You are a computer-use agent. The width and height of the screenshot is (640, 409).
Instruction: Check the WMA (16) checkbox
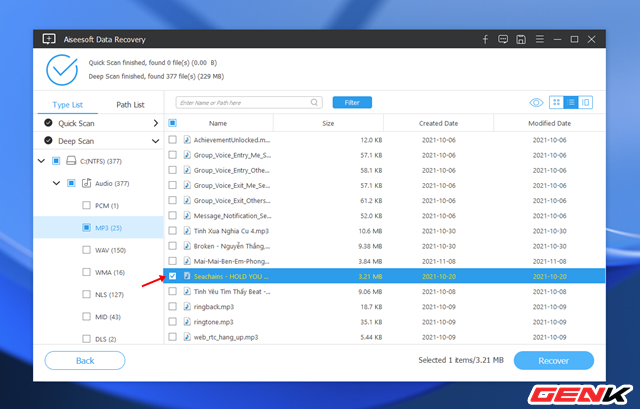coord(87,272)
